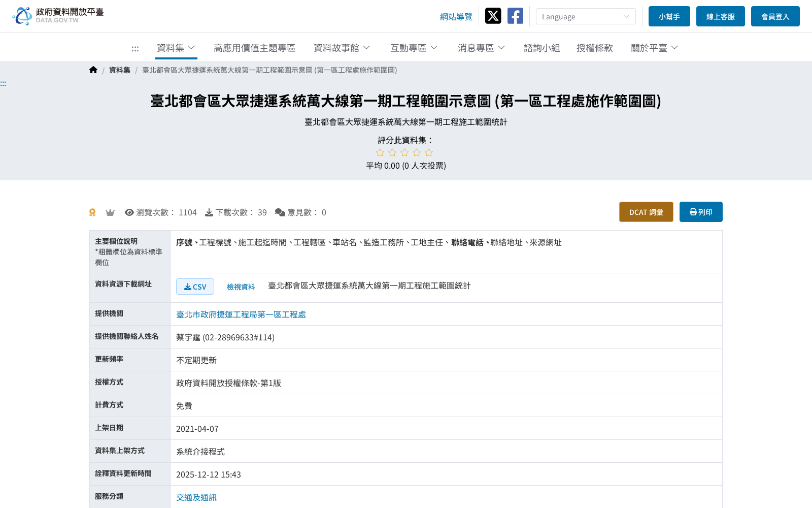Open the 檢視資料 link
The width and height of the screenshot is (812, 508).
pos(241,287)
